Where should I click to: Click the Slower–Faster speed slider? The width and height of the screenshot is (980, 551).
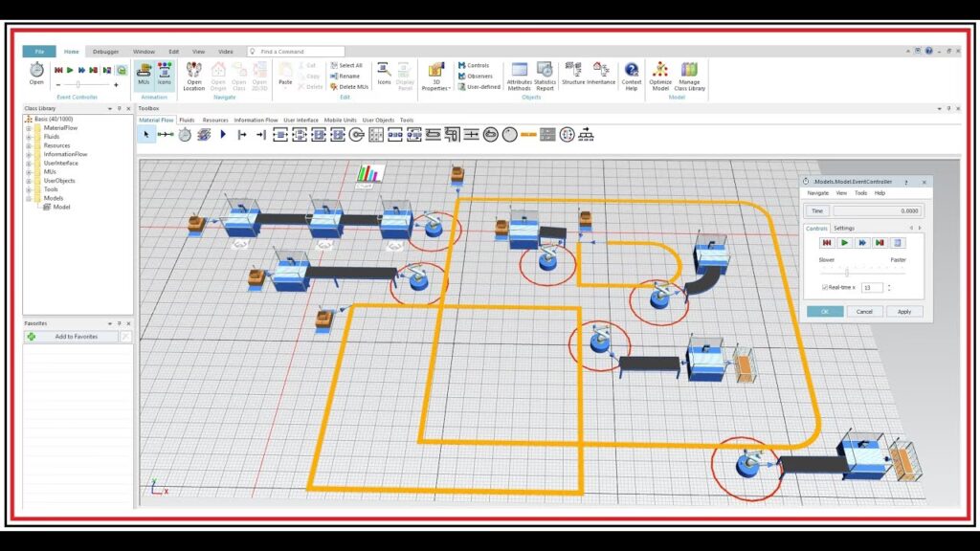[847, 272]
